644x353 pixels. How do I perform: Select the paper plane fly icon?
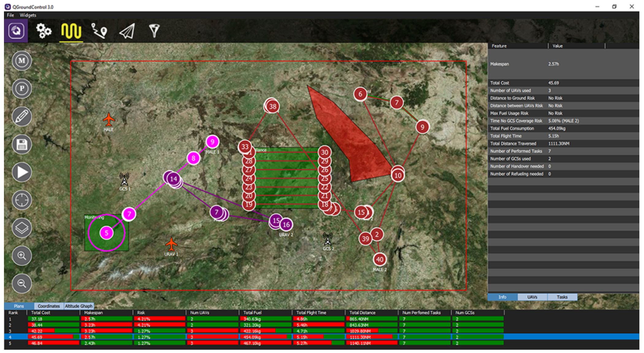click(127, 31)
